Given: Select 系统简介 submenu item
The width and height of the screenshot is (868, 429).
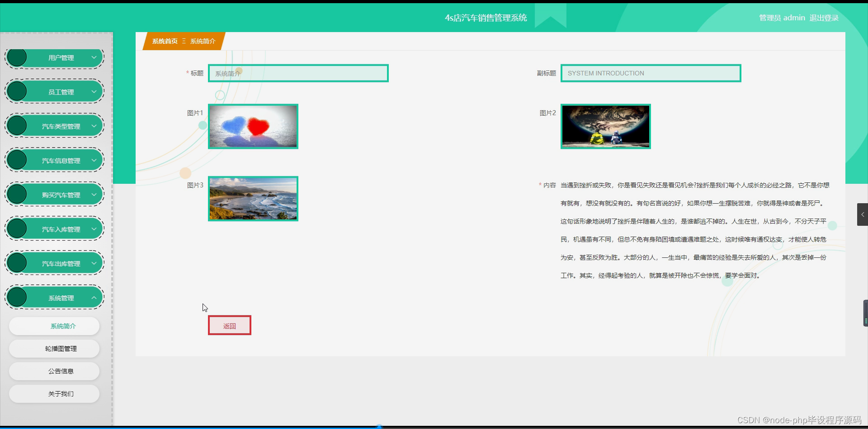Looking at the screenshot, I should point(54,326).
